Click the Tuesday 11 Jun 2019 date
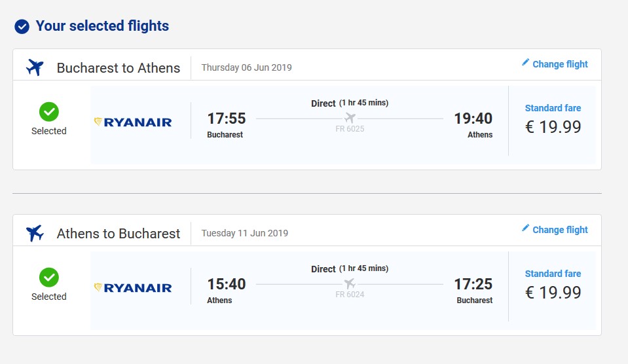Screen dimensions: 628x364 tap(245, 234)
